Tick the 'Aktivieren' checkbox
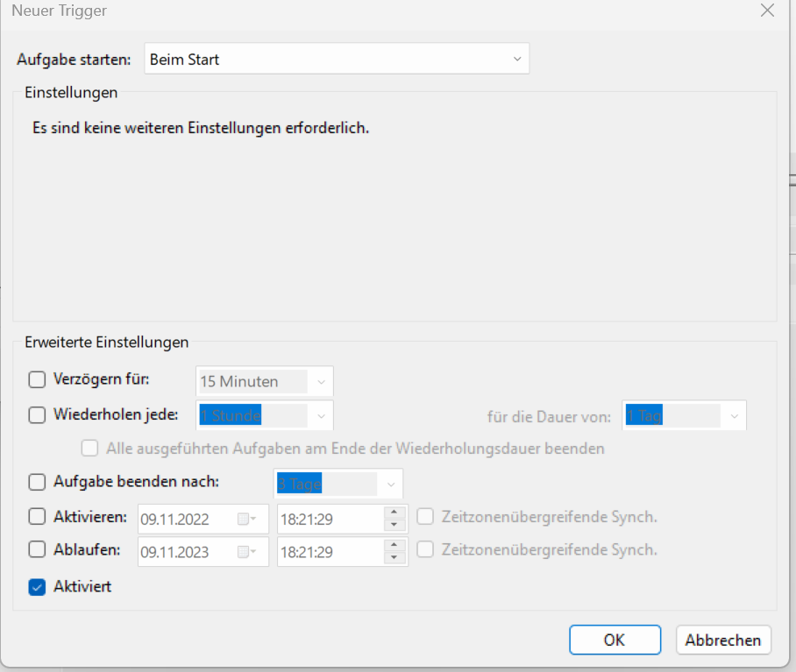 (37, 517)
